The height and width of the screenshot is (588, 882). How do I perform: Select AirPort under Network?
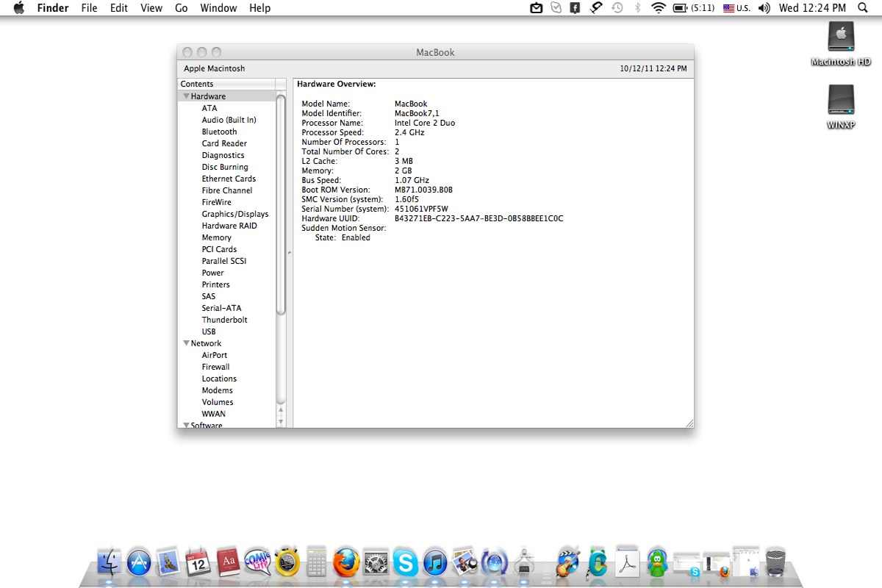(x=215, y=355)
